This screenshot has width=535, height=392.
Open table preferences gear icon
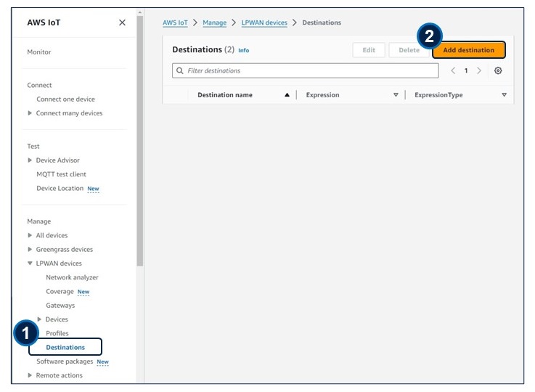(x=498, y=70)
